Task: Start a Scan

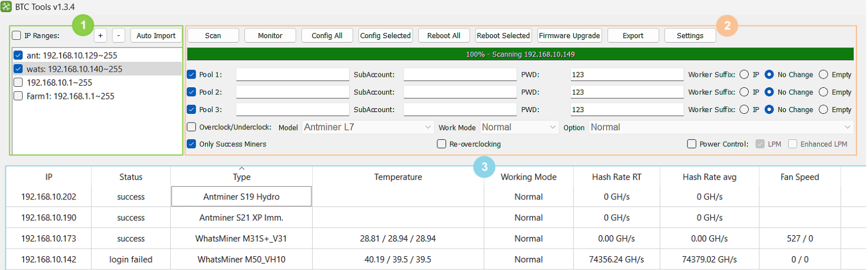Action: pyautogui.click(x=213, y=35)
